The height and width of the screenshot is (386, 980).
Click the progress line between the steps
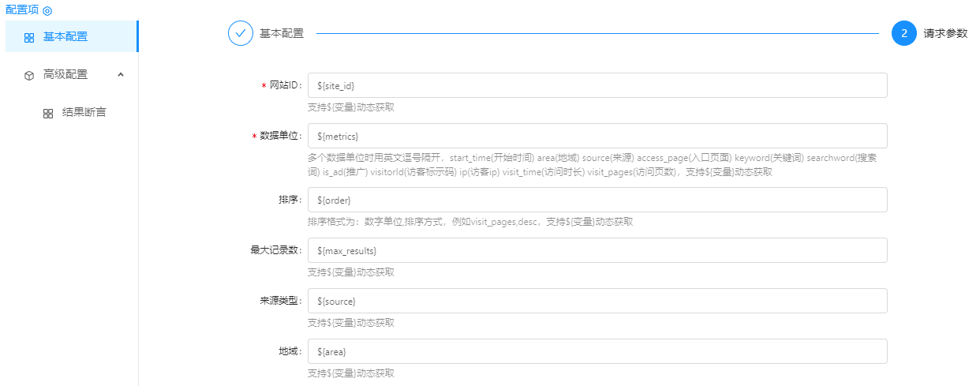597,33
